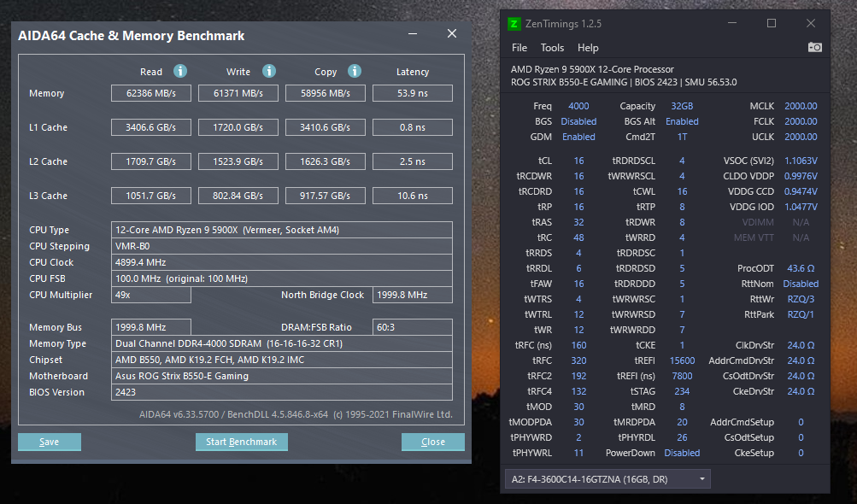The height and width of the screenshot is (504, 857).
Task: Take a ZenTimings screenshot with camera icon
Action: coord(815,47)
